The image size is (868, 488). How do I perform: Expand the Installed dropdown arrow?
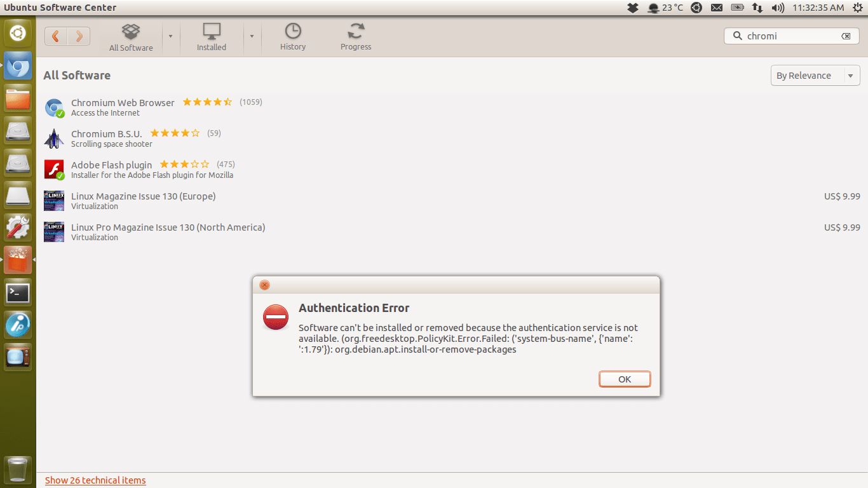pyautogui.click(x=252, y=36)
